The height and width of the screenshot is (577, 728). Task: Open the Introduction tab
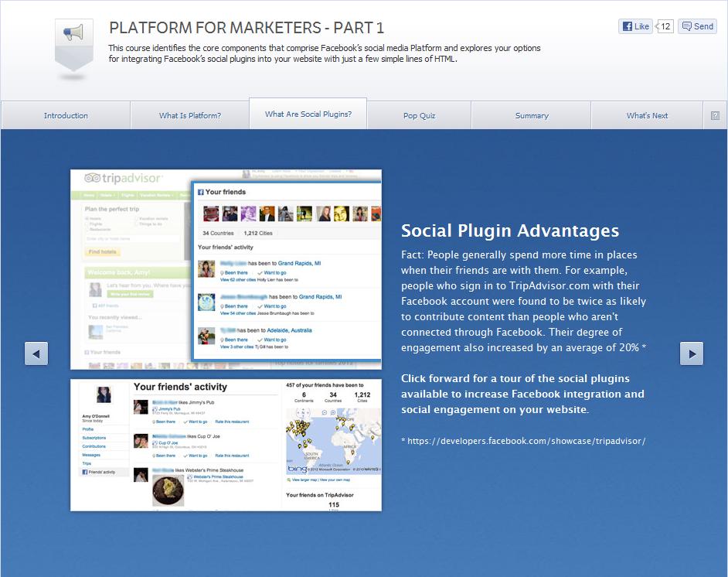[66, 116]
